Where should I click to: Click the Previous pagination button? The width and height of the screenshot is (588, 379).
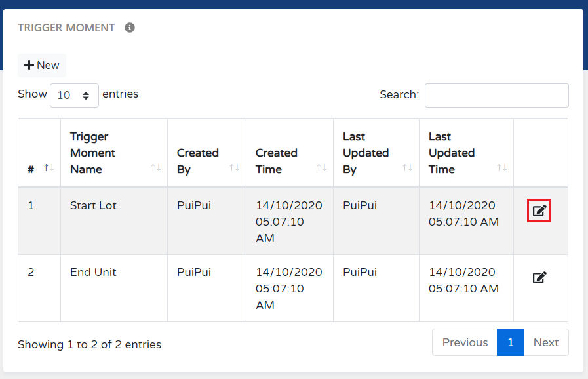(465, 342)
